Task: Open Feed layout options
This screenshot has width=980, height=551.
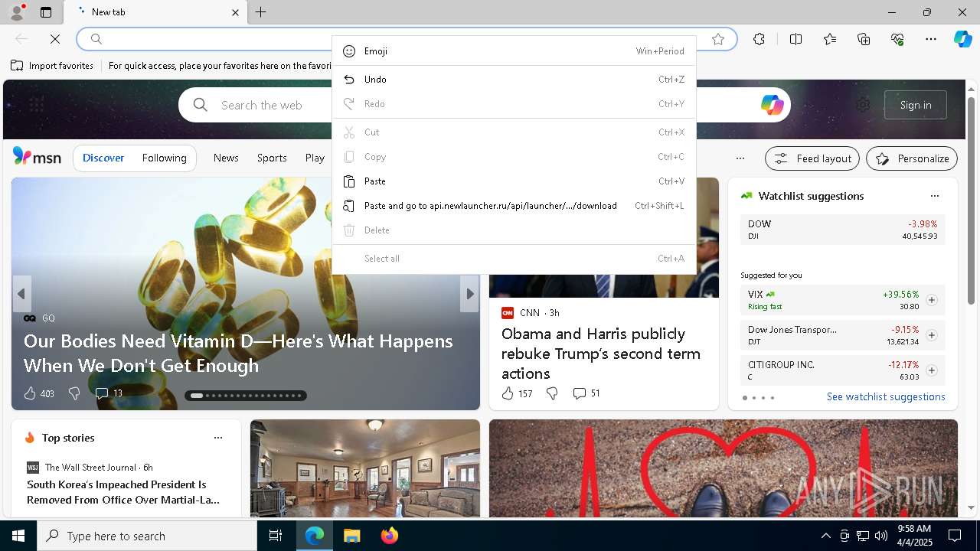Action: point(812,158)
